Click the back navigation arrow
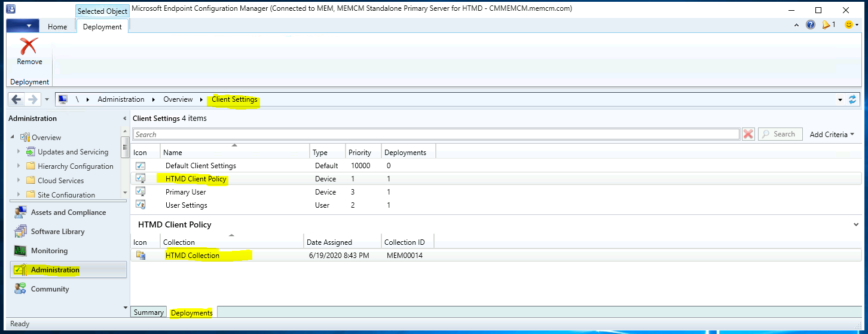This screenshot has width=868, height=334. (x=16, y=99)
